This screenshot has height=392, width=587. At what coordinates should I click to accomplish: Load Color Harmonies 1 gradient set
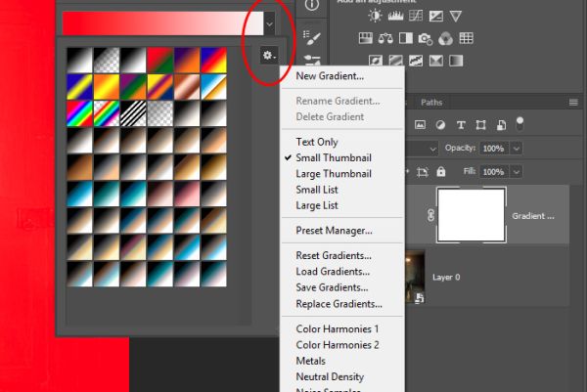tap(337, 329)
